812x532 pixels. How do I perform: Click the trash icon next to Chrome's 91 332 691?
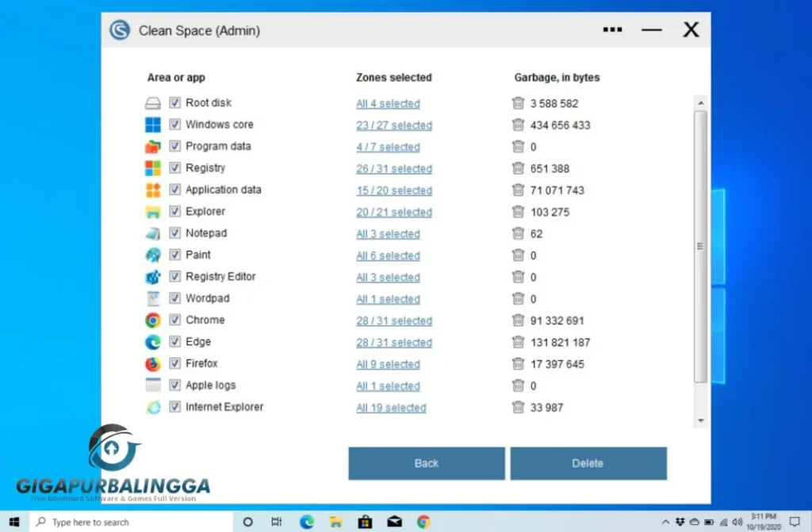coord(518,320)
